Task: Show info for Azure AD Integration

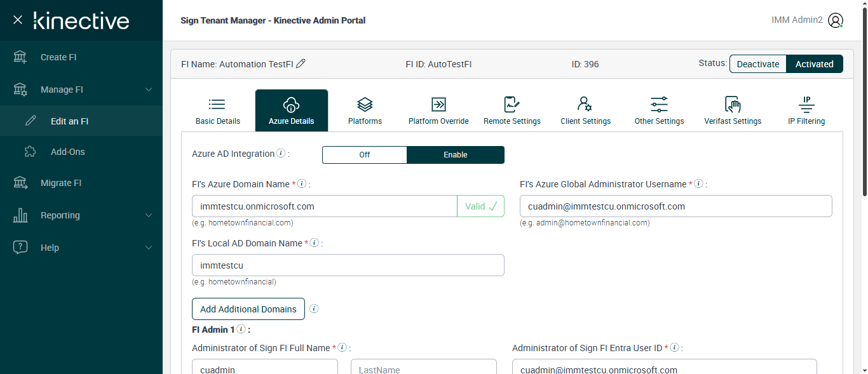Action: tap(281, 154)
